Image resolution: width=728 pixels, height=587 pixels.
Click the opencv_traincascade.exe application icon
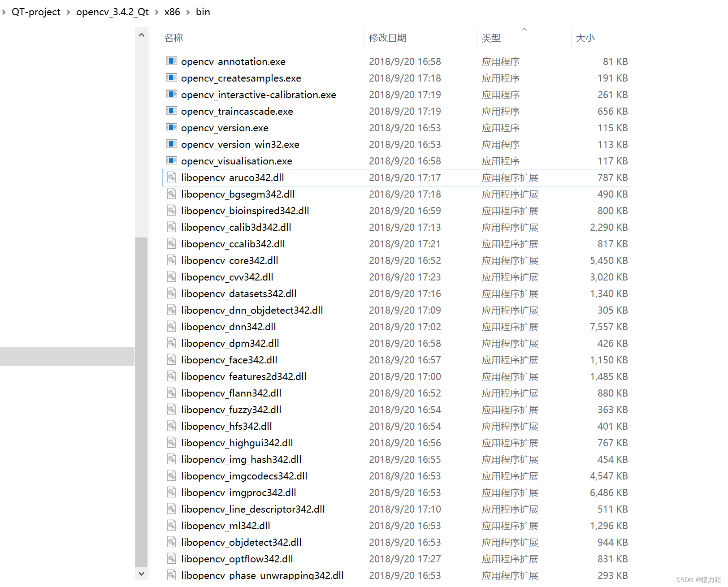tap(172, 111)
